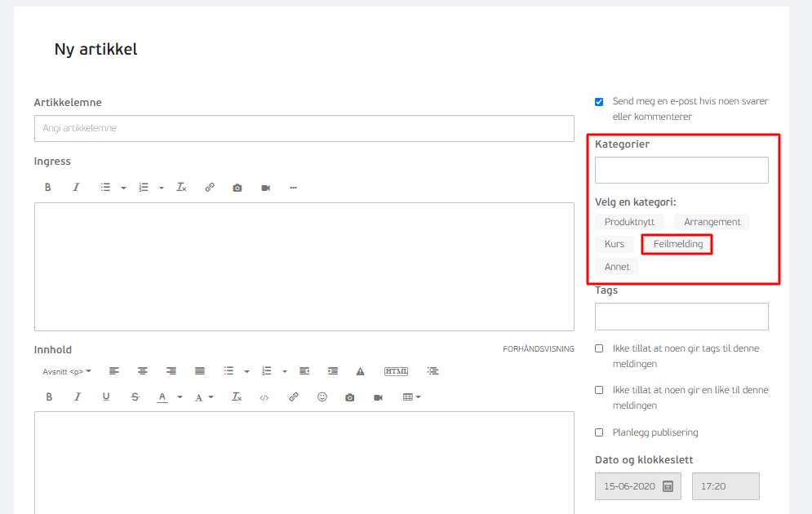Open the FORHÅNDSVISNING preview
812x514 pixels.
tap(539, 349)
